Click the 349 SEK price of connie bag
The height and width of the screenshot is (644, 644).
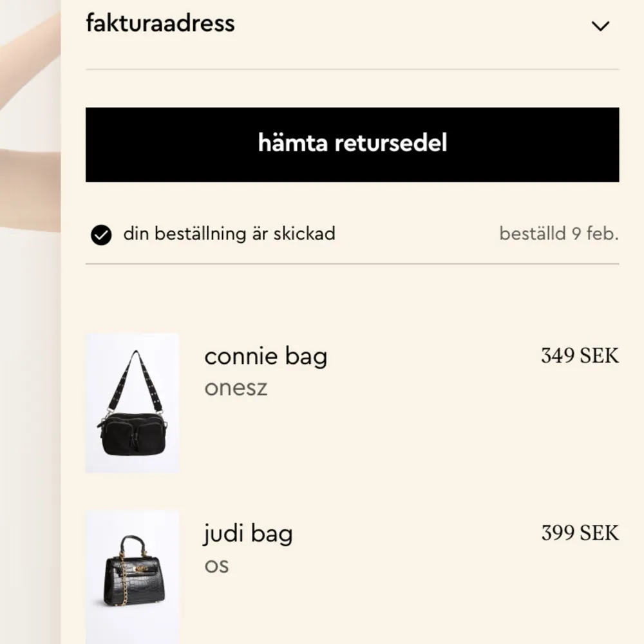click(x=579, y=355)
